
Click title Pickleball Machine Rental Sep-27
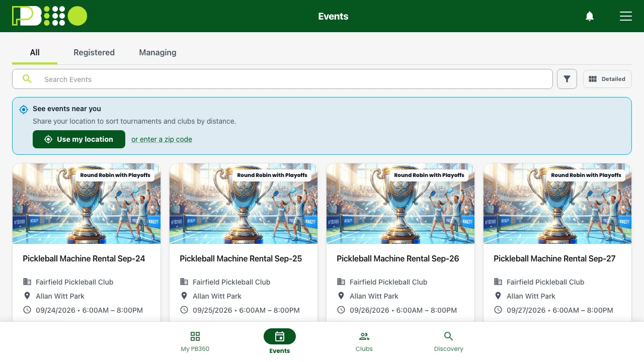pyautogui.click(x=555, y=258)
